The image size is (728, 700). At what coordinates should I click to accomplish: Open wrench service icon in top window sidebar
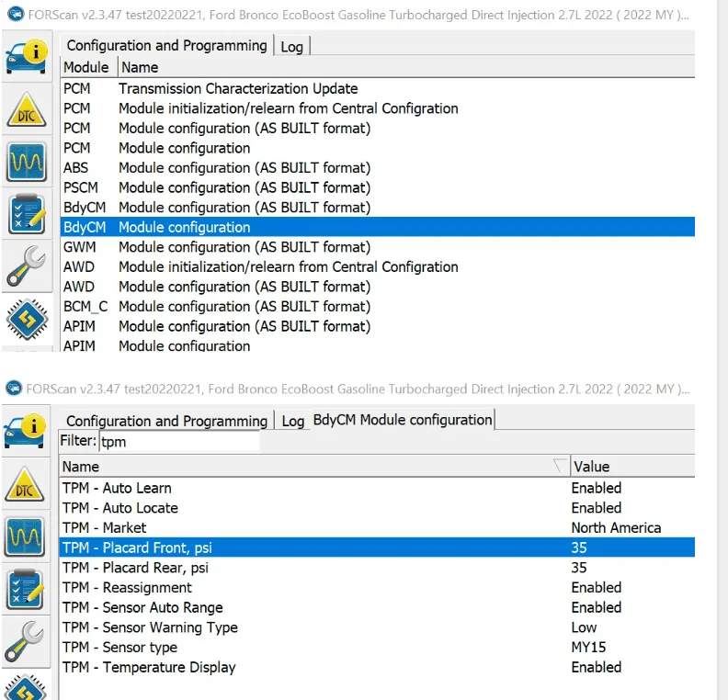tap(27, 266)
